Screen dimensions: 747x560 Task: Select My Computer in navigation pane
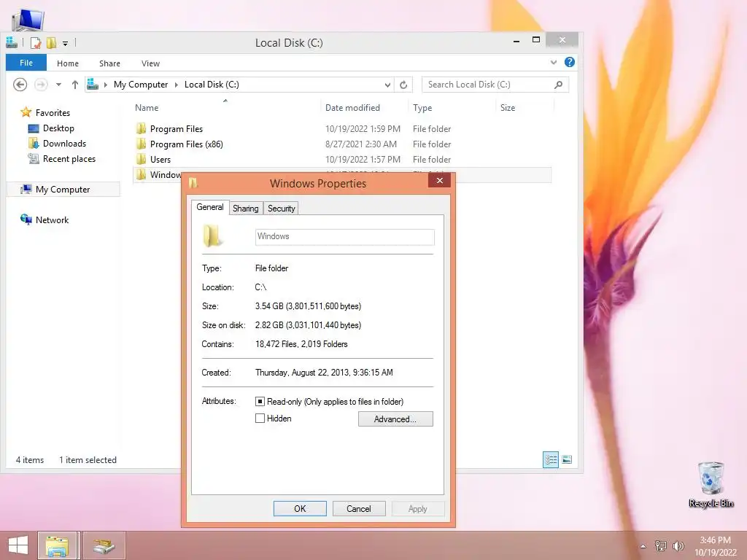63,190
